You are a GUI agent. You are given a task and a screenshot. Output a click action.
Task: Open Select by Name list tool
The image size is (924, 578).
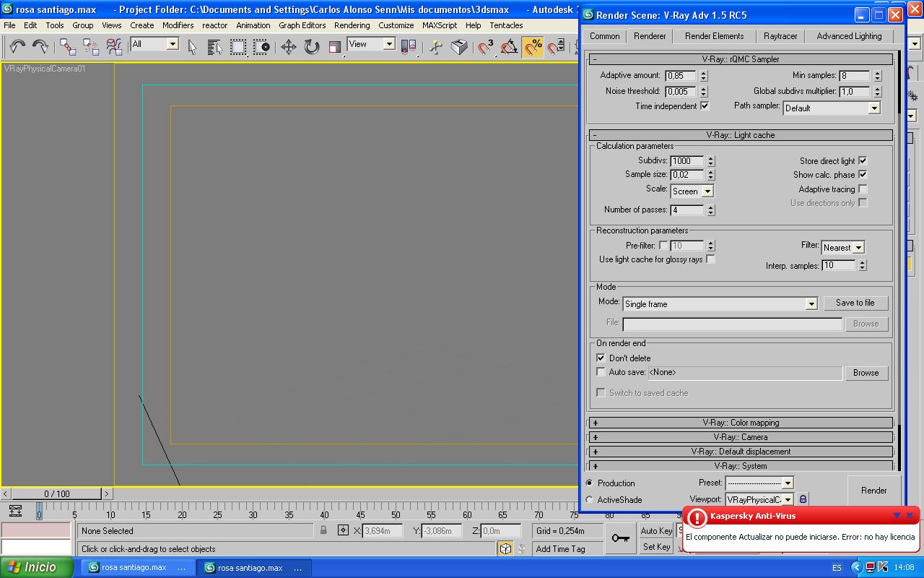click(x=215, y=47)
